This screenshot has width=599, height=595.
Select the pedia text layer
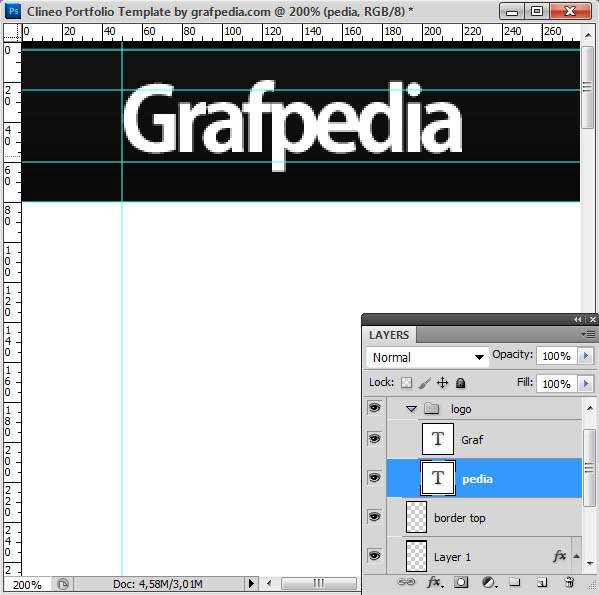pos(484,478)
